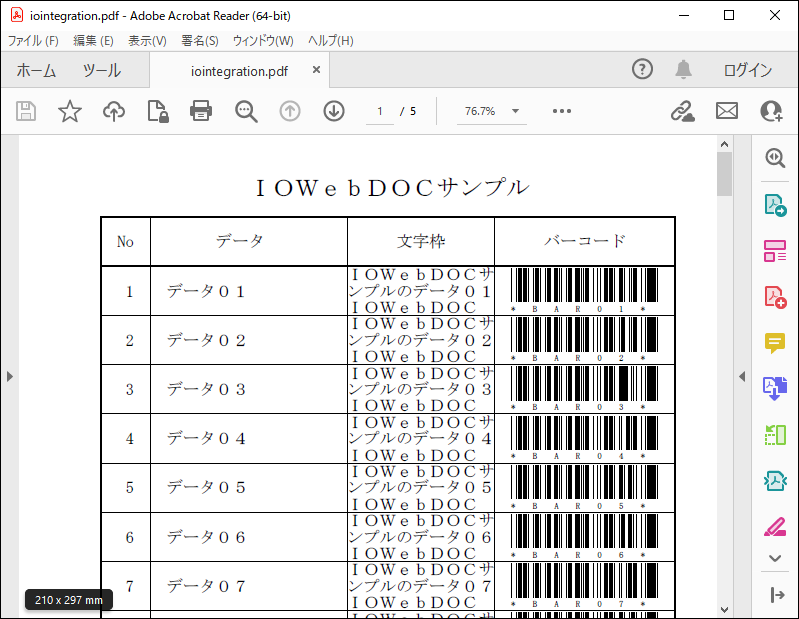Open the Combine Files purple tool
Viewport: 799px width, 619px height.
click(x=775, y=388)
